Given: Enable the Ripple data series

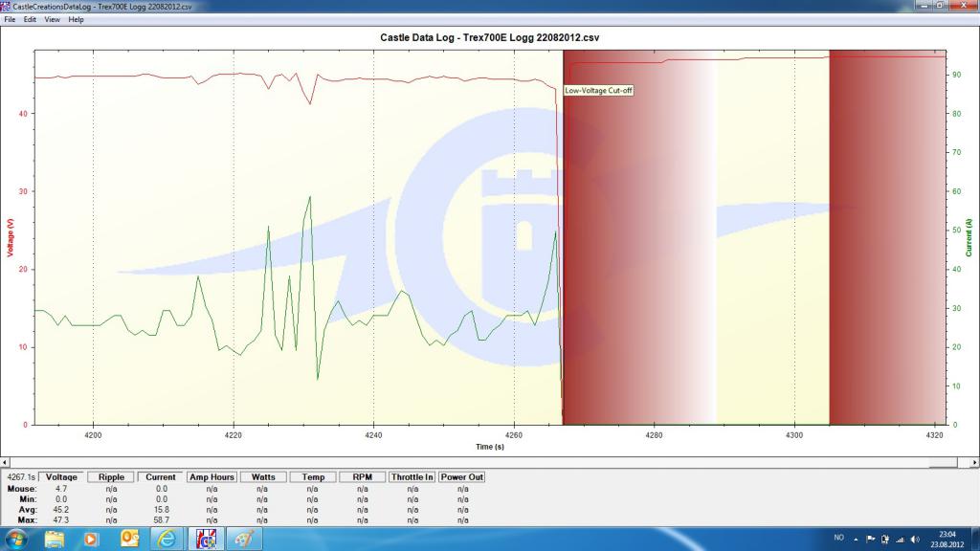Looking at the screenshot, I should [111, 476].
